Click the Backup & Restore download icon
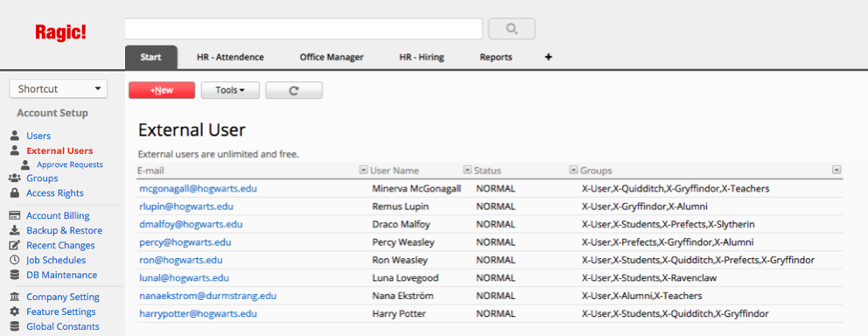 coord(15,231)
